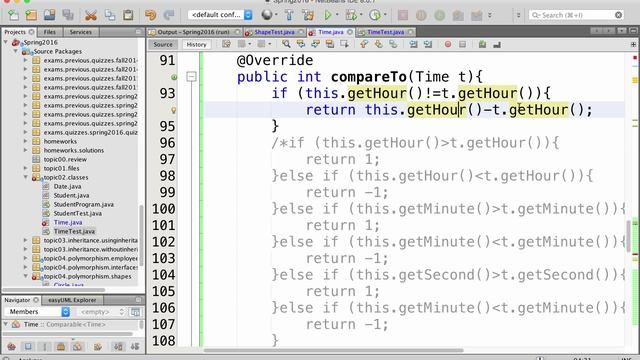Screen dimensions: 640x360
Task: Click the Clean and Build icon
Action: click(x=309, y=16)
